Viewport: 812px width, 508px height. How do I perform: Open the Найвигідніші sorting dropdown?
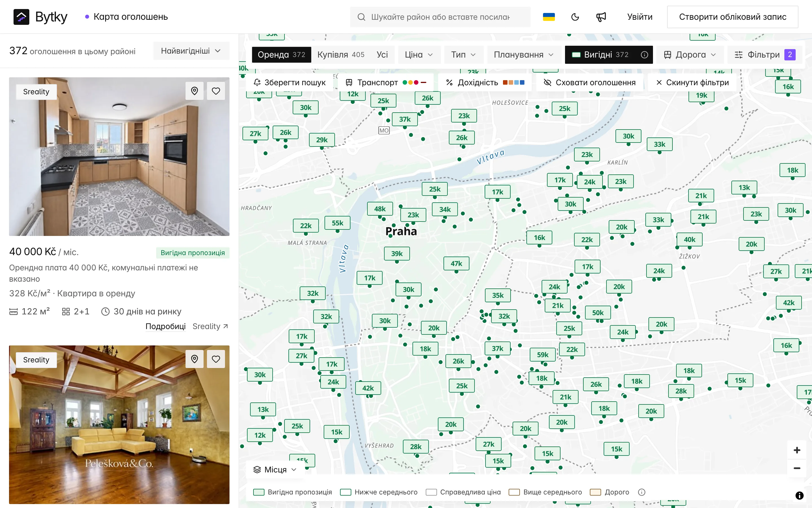[191, 51]
